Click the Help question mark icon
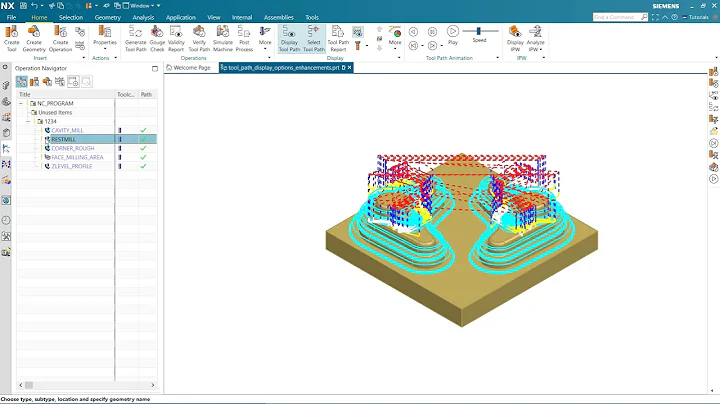720x404 pixels. pos(675,17)
